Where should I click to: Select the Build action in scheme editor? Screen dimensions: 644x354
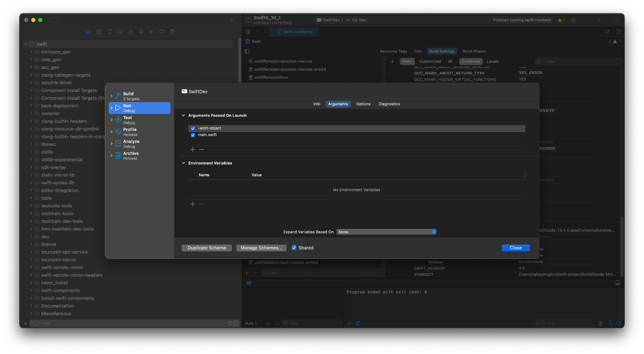(x=139, y=96)
